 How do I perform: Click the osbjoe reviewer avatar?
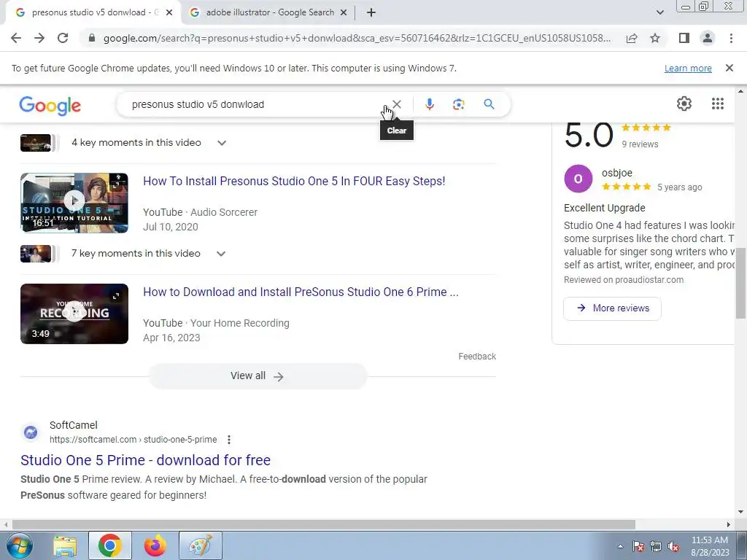point(578,179)
